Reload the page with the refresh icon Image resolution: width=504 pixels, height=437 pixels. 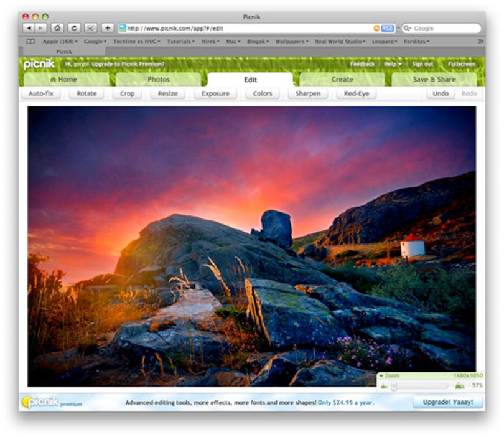[x=74, y=28]
